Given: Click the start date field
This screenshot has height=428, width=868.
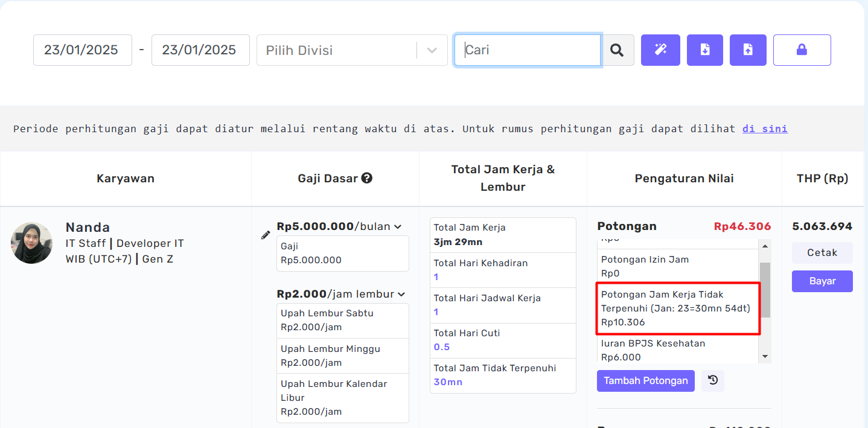Looking at the screenshot, I should coord(82,50).
